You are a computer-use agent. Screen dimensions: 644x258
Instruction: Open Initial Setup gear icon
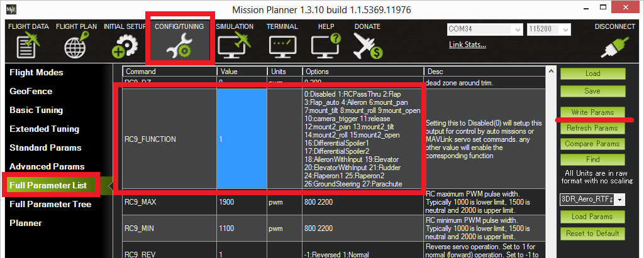(x=125, y=46)
